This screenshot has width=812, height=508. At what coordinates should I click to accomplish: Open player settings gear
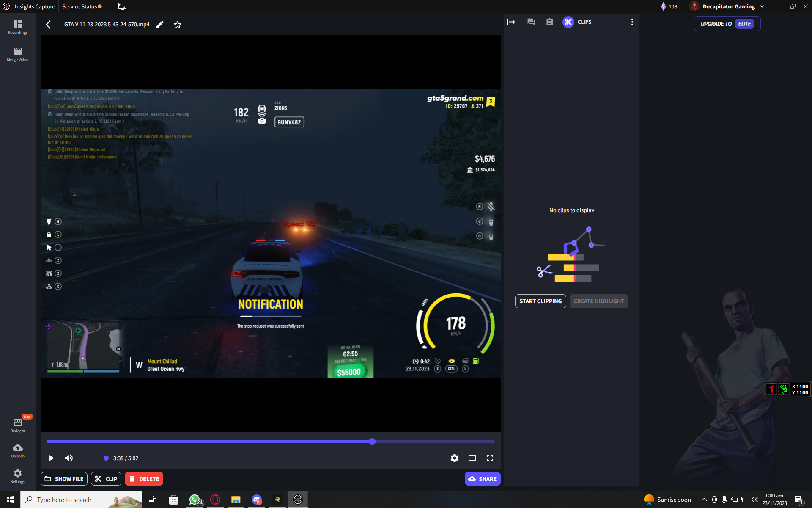(x=455, y=458)
